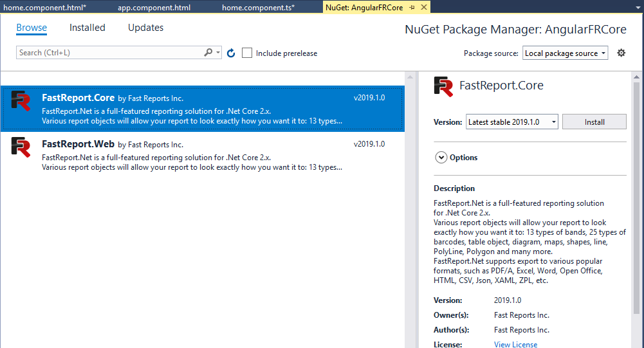This screenshot has width=644, height=348.
Task: Click the FastReport.Core logo in details pane
Action: pos(443,86)
